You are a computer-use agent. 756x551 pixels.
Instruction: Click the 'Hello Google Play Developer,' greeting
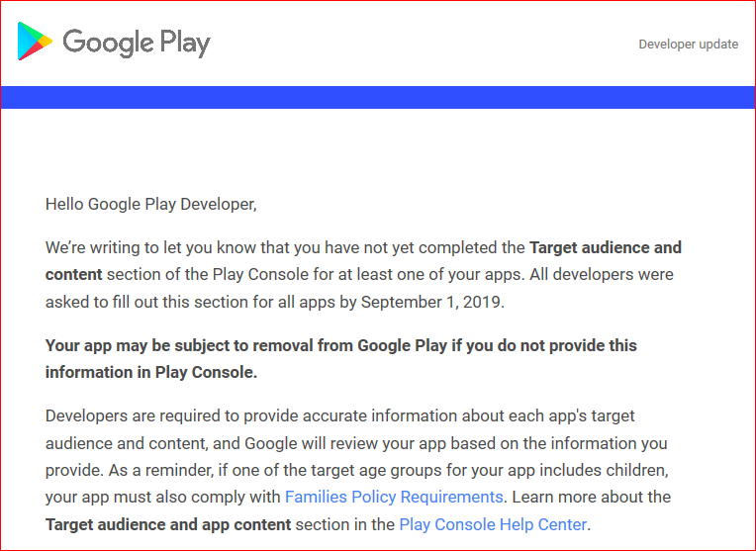[x=151, y=205]
